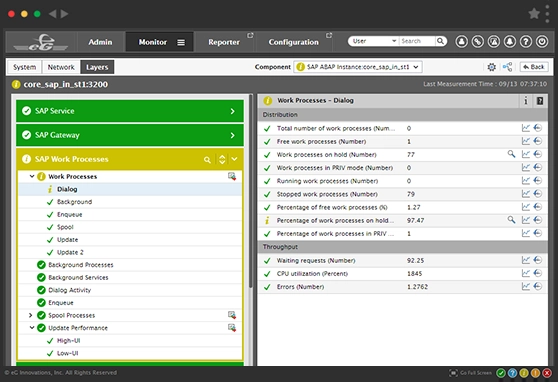Click search icon in SAP Work Processes header
Screen dimensions: 558x382
(207, 160)
